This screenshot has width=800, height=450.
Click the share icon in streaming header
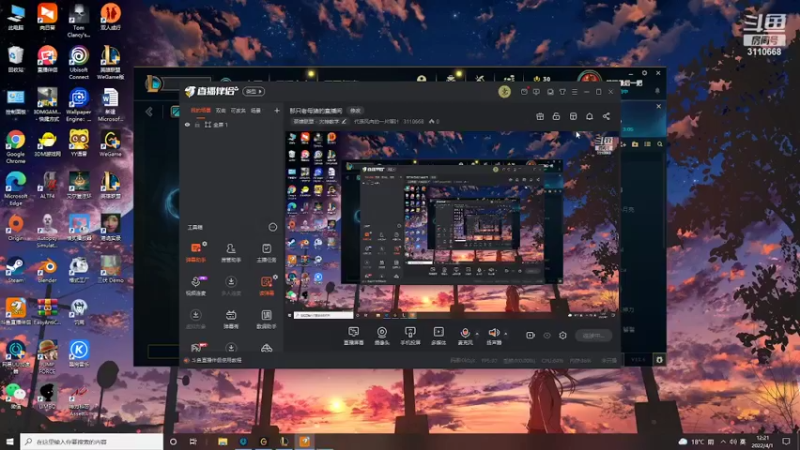tap(606, 116)
